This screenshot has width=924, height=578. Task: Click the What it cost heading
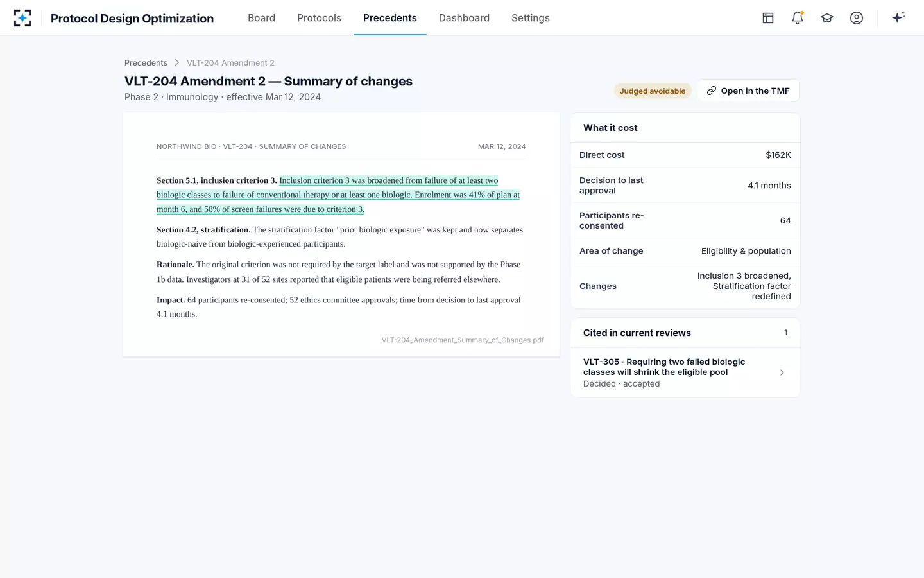(x=610, y=128)
